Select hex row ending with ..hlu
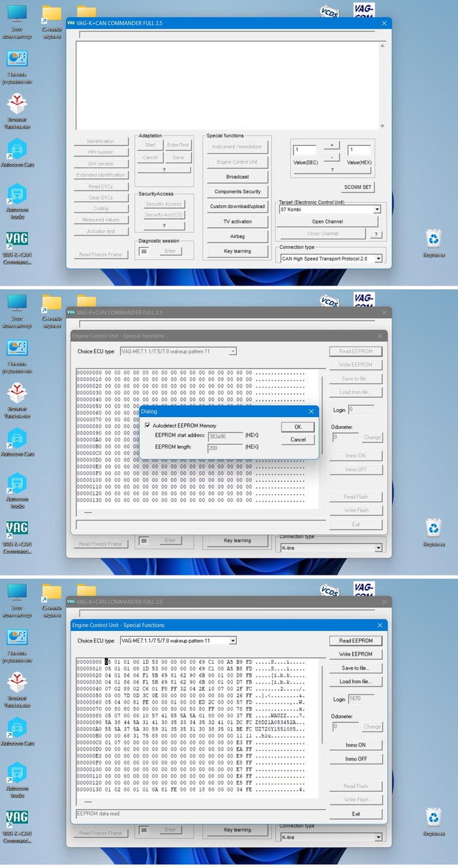This screenshot has height=868, width=458. 191,737
